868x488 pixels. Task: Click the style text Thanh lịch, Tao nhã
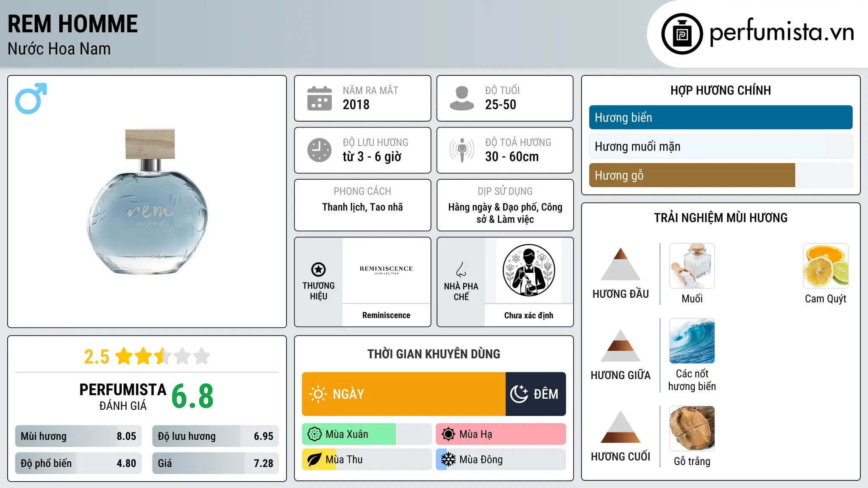(x=362, y=207)
